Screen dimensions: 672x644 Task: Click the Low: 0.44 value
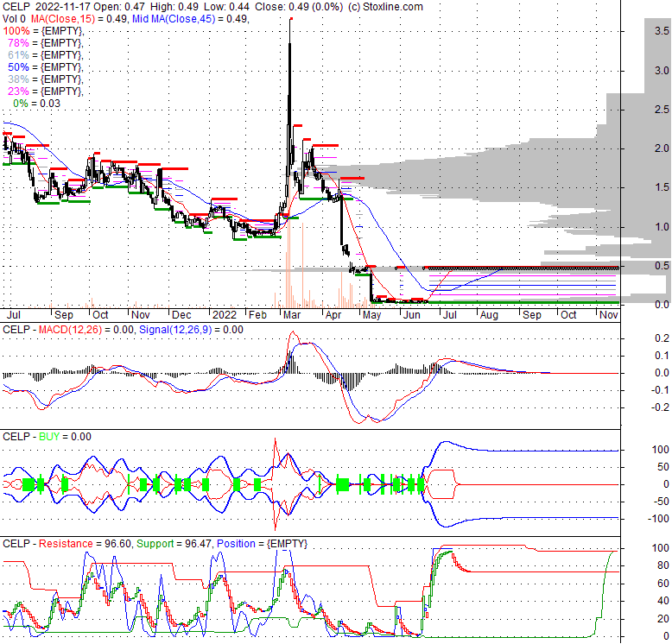227,7
